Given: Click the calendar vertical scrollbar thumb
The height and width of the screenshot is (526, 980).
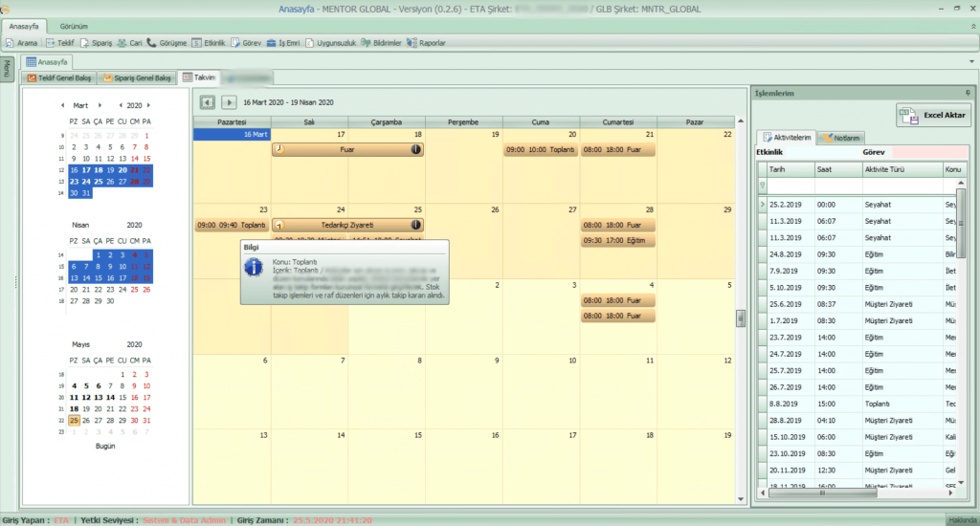Looking at the screenshot, I should pos(741,318).
